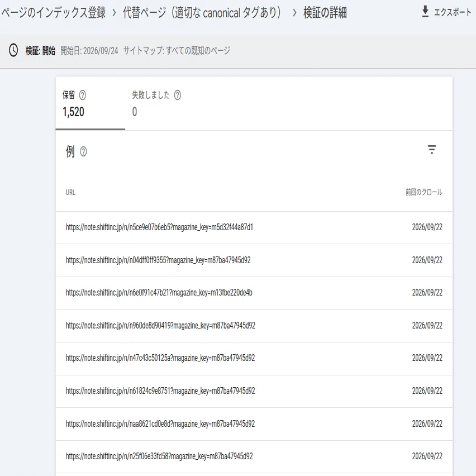The width and height of the screenshot is (476, 476).
Task: Click crawl date for row n5ce9e07b6eb5
Action: point(427,227)
